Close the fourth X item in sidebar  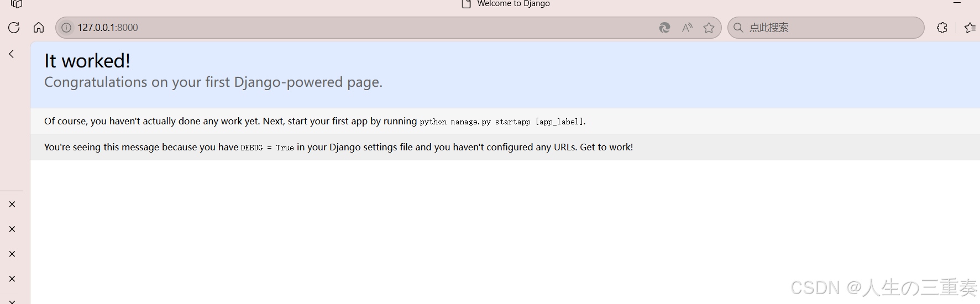(12, 279)
